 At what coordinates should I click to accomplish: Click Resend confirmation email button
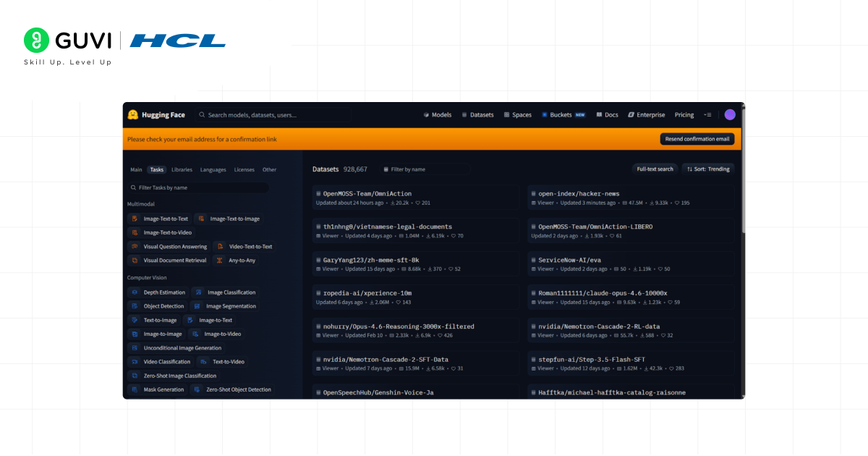697,139
